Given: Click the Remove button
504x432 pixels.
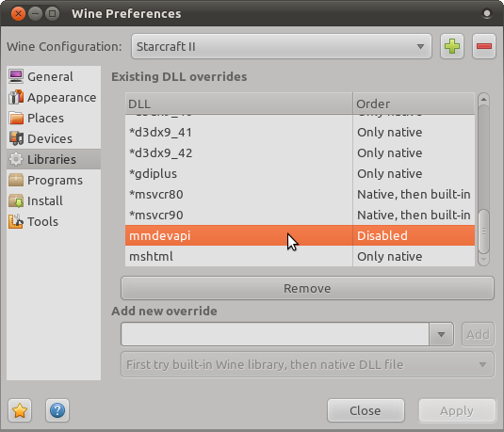Looking at the screenshot, I should tap(307, 288).
